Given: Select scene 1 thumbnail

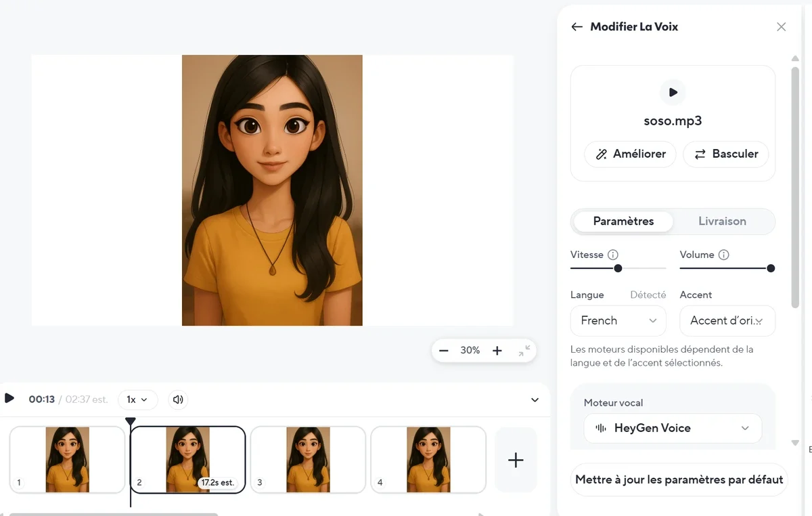Looking at the screenshot, I should click(x=67, y=460).
